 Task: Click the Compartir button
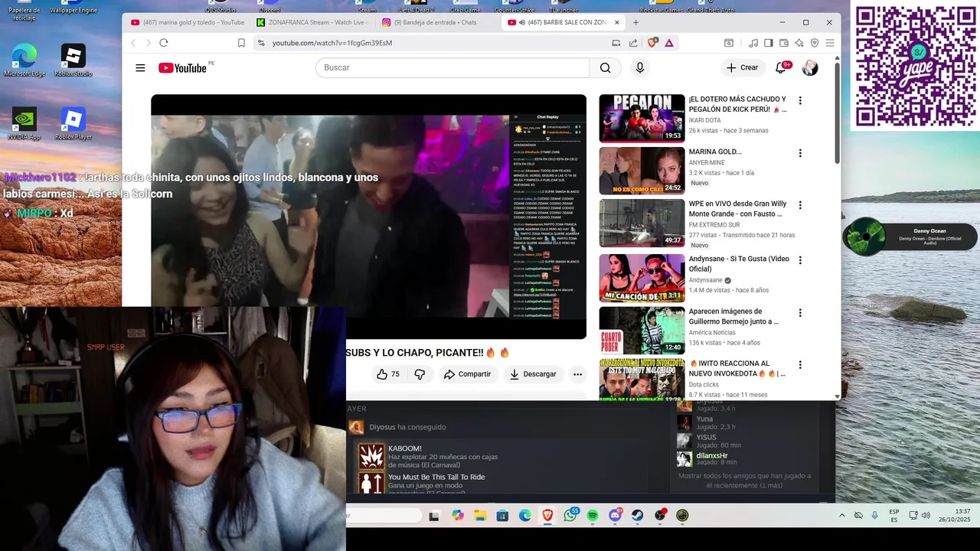(x=467, y=374)
